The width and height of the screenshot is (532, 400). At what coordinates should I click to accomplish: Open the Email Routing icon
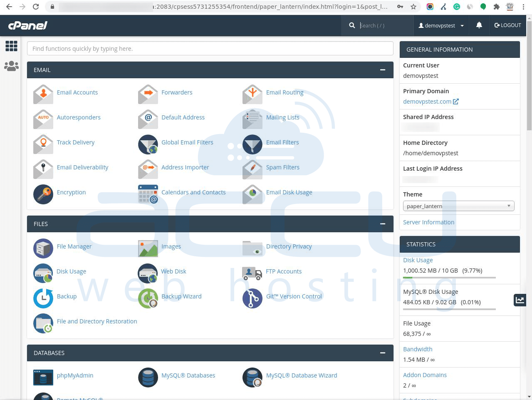click(252, 94)
